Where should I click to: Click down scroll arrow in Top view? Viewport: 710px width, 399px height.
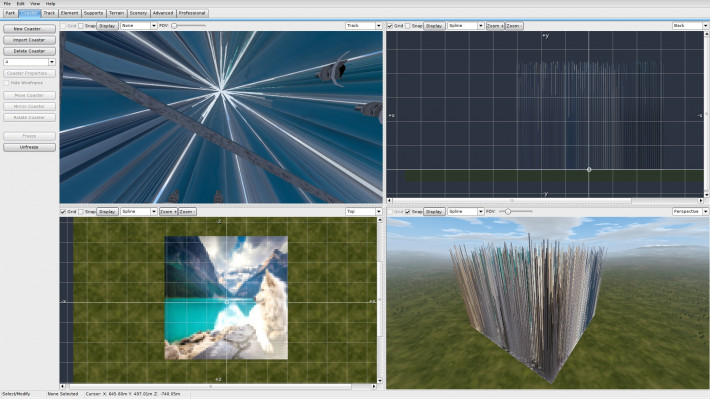[x=380, y=381]
